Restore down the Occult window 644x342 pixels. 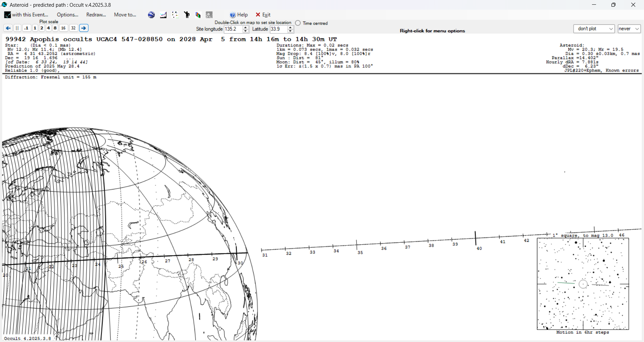(x=613, y=5)
